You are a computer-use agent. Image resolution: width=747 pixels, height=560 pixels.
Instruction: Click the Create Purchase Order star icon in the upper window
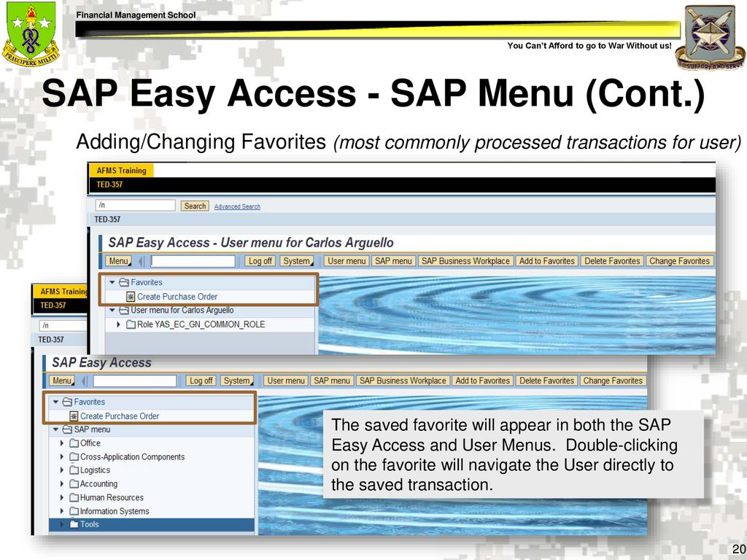pos(131,297)
